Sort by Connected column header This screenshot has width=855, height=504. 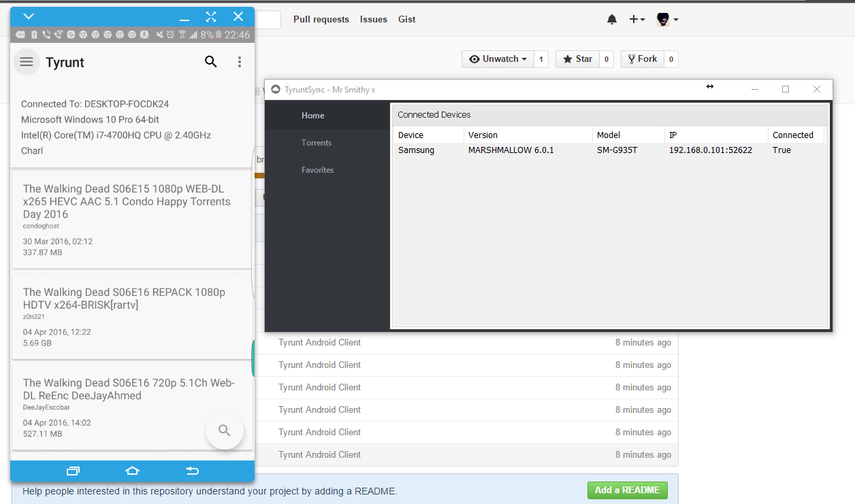pos(796,135)
